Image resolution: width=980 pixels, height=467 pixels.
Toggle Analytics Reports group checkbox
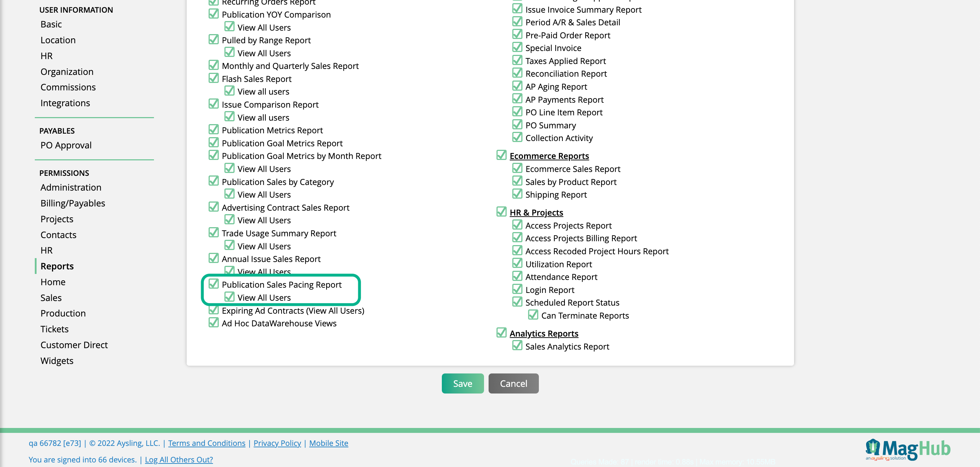coord(501,333)
